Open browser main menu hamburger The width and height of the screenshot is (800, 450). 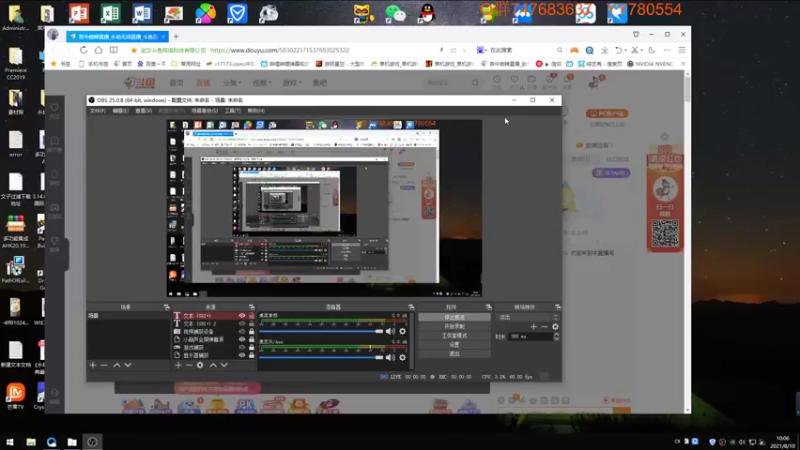pos(682,50)
